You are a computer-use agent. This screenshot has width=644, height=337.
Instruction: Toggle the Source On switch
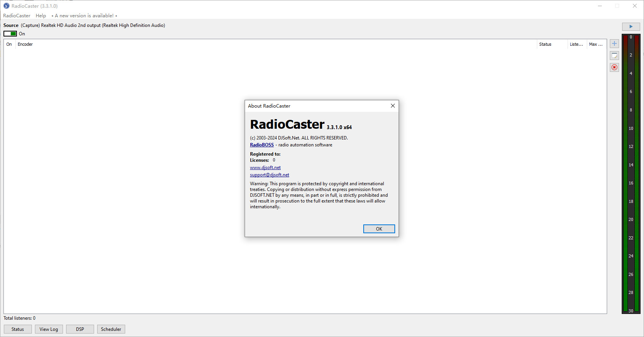10,34
